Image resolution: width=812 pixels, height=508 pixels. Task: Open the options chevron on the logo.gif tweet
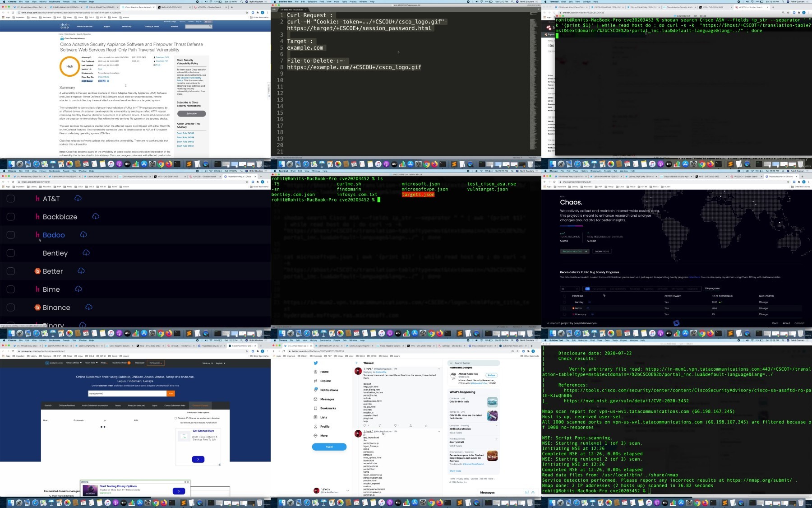point(439,369)
